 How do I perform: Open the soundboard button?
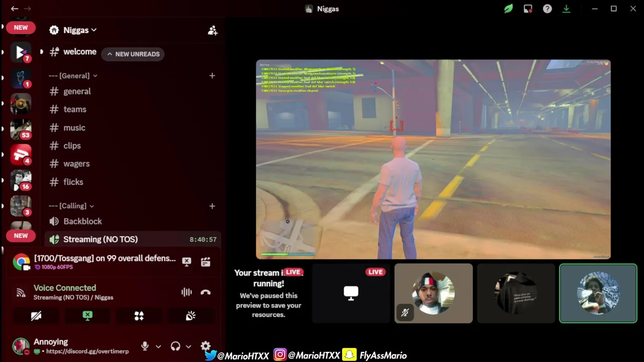(x=191, y=316)
